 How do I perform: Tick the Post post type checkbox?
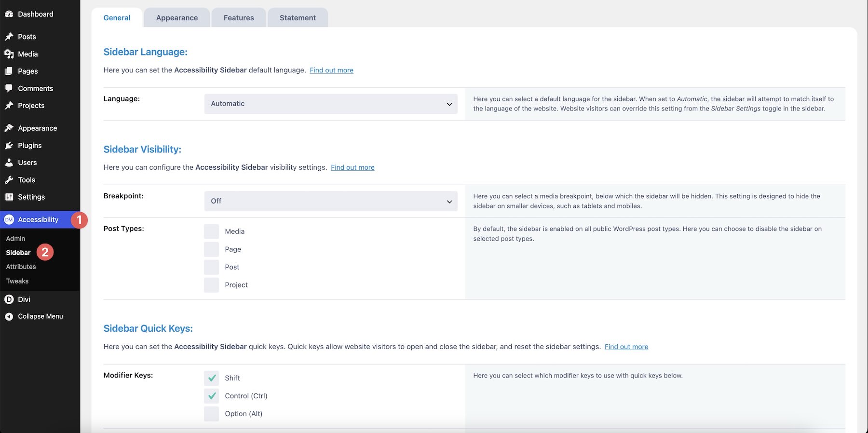(211, 267)
